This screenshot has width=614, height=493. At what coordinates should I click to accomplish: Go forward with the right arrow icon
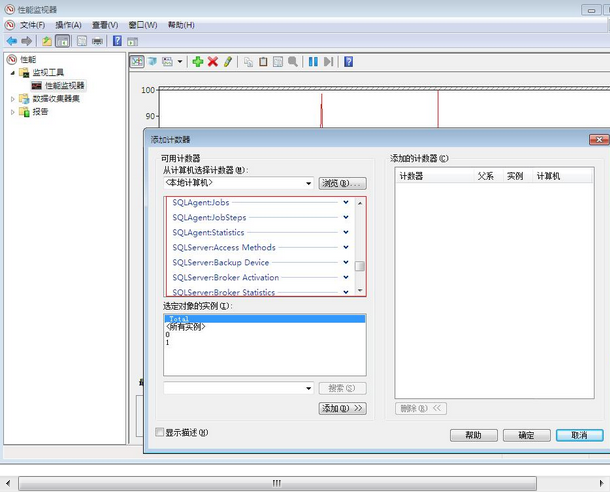27,41
